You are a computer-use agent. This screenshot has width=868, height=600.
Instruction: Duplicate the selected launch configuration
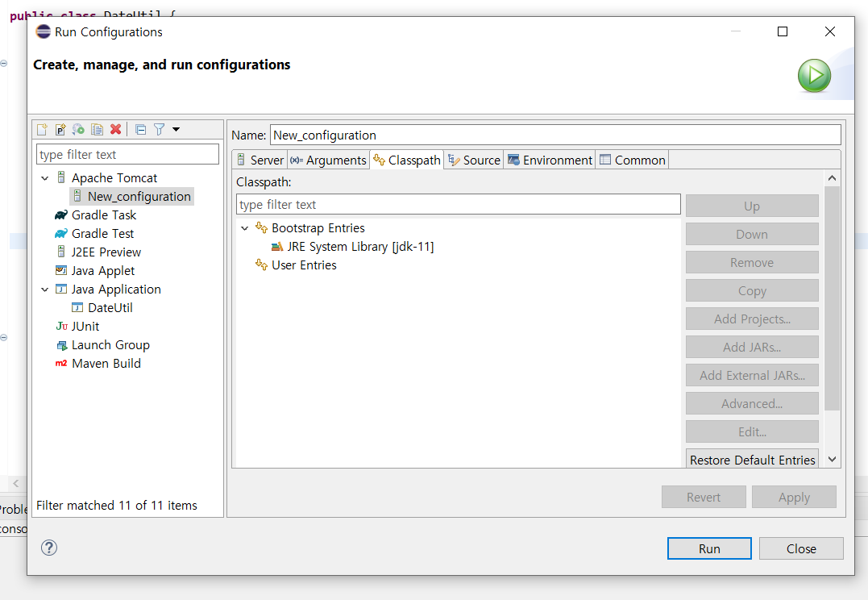pyautogui.click(x=97, y=129)
